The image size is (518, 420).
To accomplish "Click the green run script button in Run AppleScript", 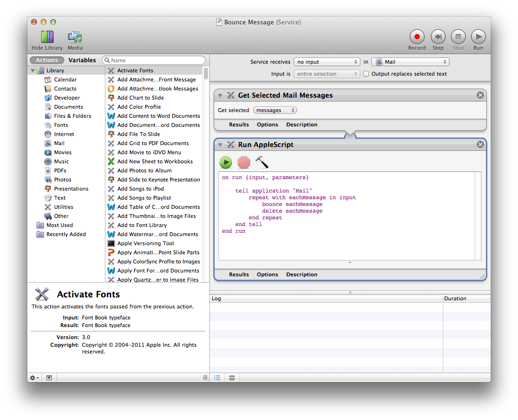I will point(226,162).
